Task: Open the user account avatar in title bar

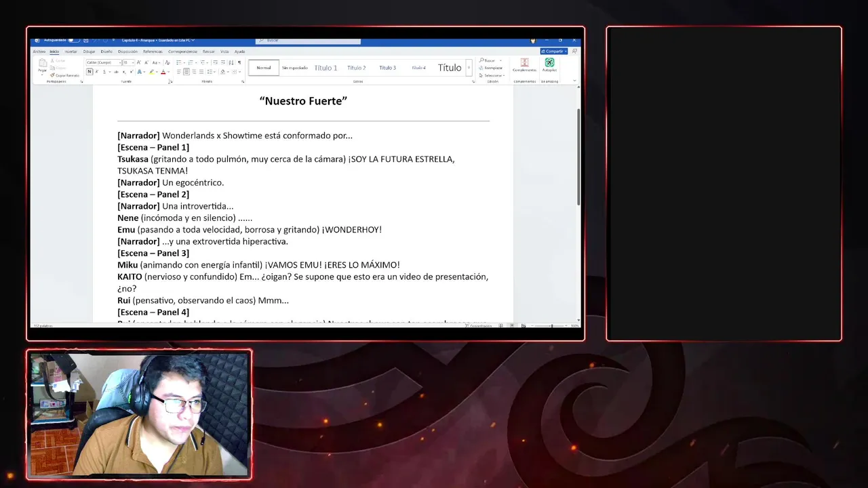Action: [533, 41]
